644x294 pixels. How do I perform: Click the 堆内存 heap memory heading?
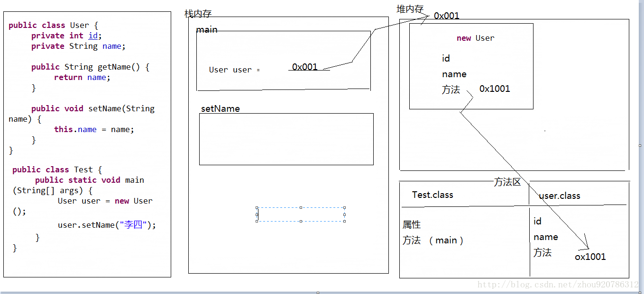click(x=410, y=9)
